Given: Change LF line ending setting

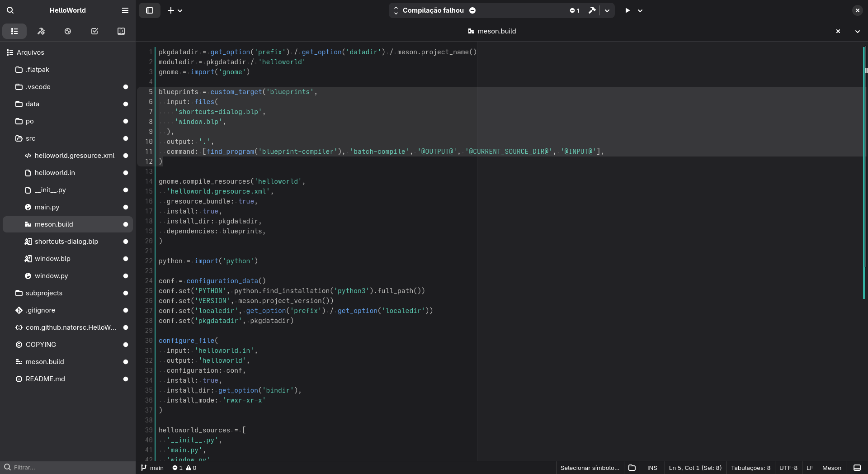Looking at the screenshot, I should pyautogui.click(x=810, y=468).
